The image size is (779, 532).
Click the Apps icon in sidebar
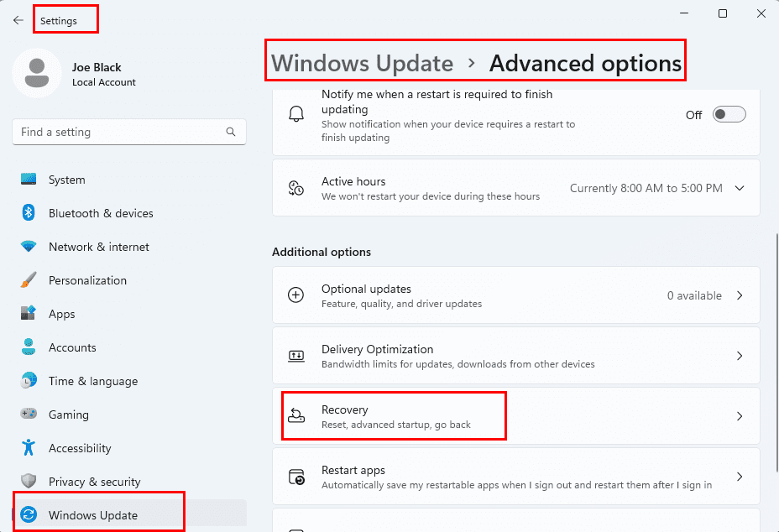pos(29,313)
